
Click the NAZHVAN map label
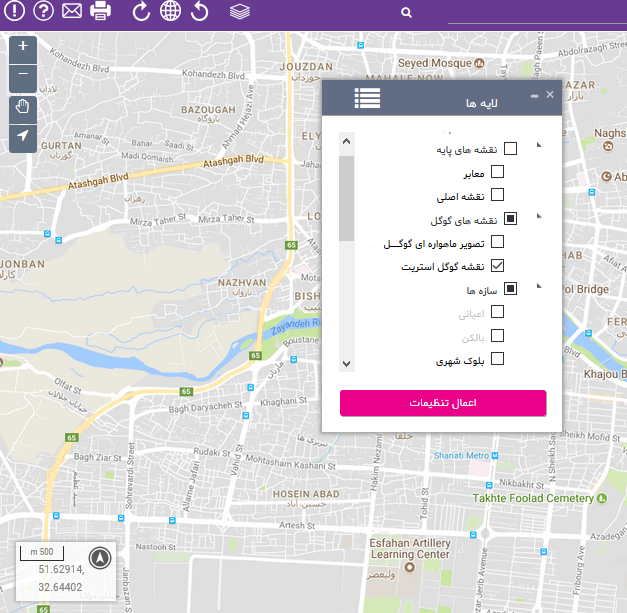pos(242,283)
